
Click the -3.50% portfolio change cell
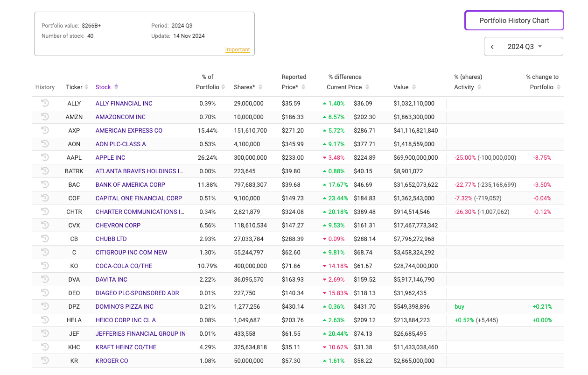click(542, 184)
